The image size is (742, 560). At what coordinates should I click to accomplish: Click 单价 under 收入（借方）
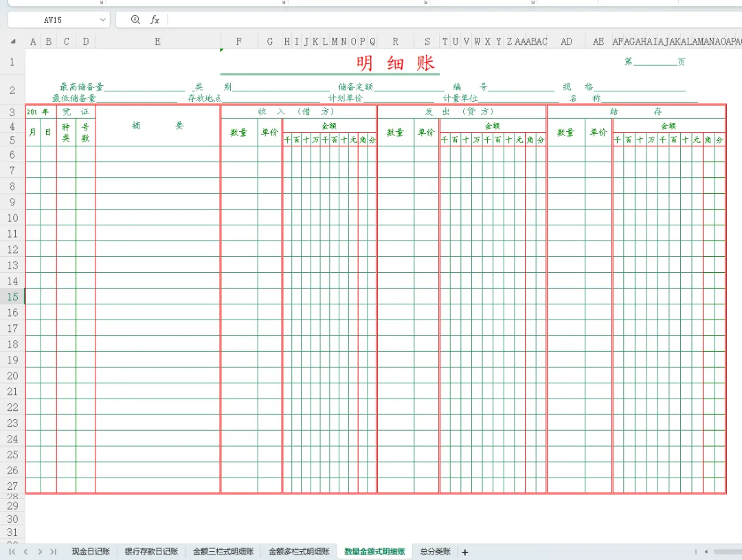coord(270,133)
